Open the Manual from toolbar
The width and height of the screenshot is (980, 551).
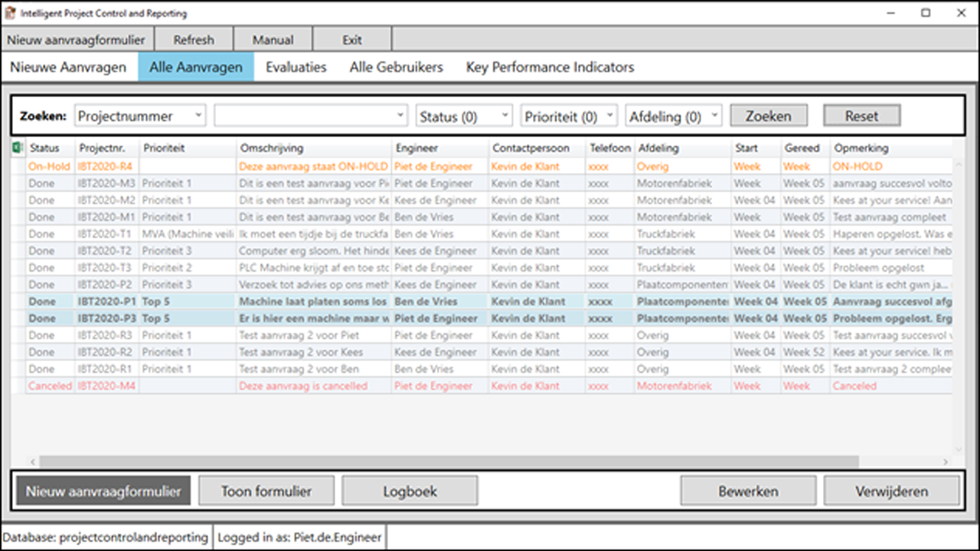[x=273, y=40]
